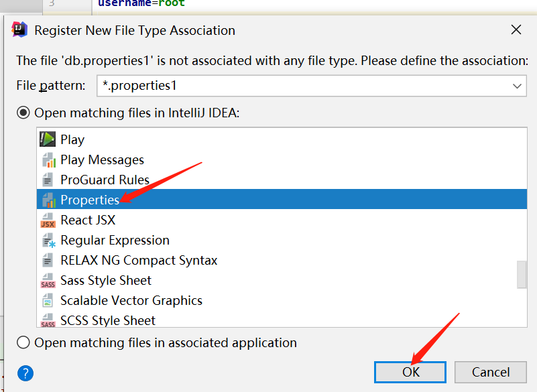The height and width of the screenshot is (392, 537).
Task: Expand the File pattern dropdown arrow
Action: click(x=517, y=86)
